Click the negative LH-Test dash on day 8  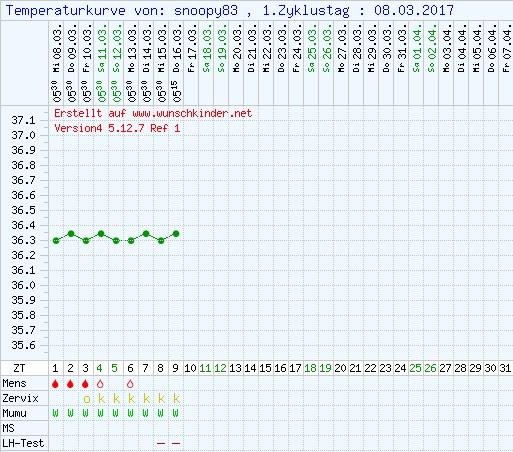[161, 444]
